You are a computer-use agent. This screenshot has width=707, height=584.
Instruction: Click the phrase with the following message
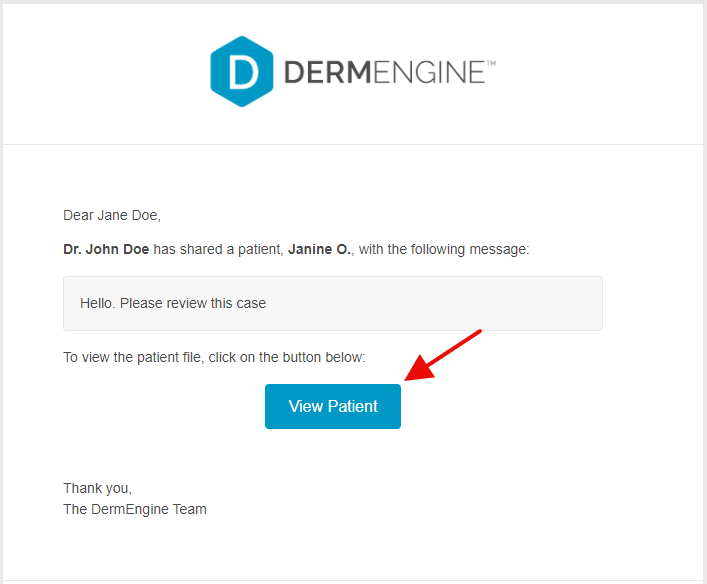444,249
